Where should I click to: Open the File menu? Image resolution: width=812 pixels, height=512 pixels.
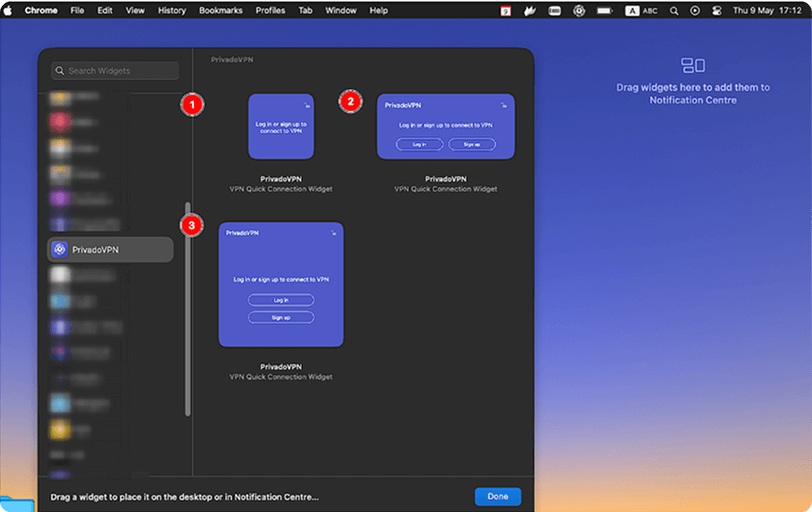78,10
